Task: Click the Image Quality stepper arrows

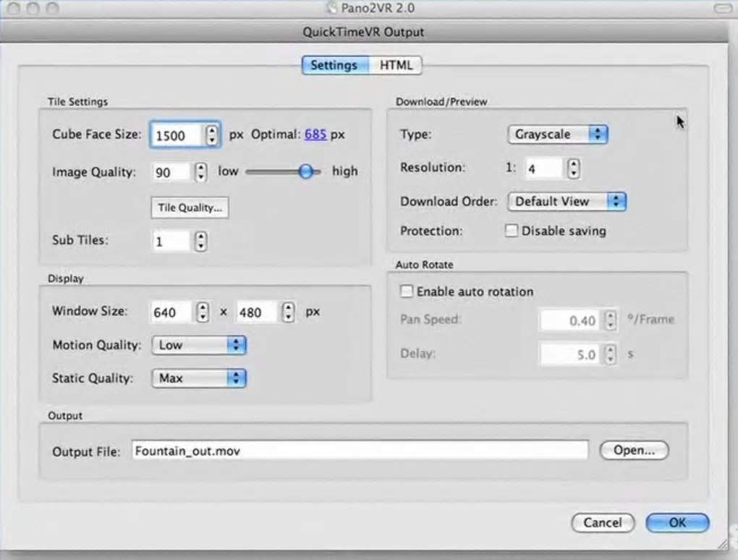Action: [x=201, y=172]
